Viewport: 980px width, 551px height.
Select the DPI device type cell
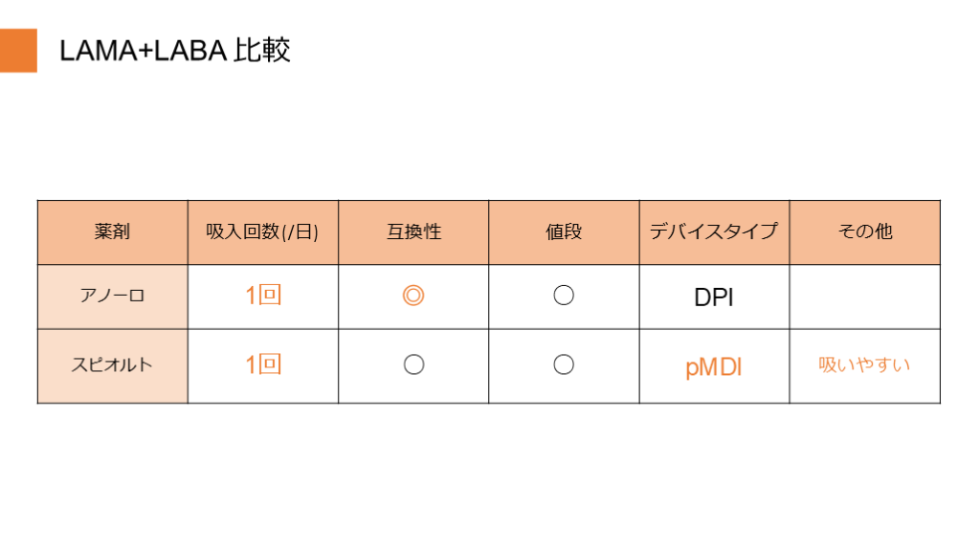pos(714,298)
